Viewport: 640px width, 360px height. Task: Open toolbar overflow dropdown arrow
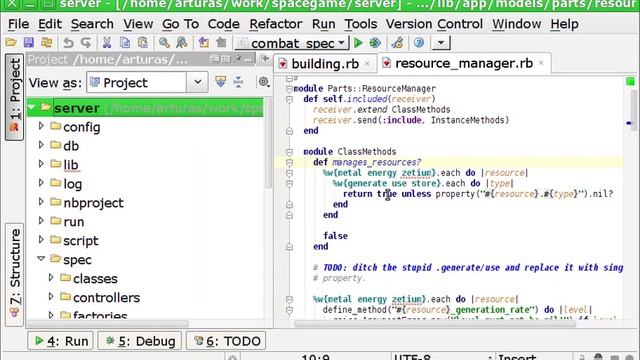[441, 43]
